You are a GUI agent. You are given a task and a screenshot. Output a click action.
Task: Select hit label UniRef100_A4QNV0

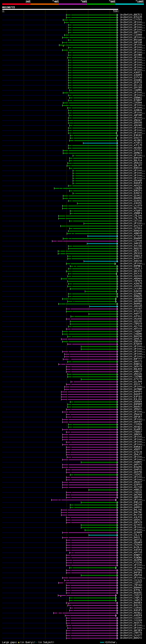coord(131,462)
